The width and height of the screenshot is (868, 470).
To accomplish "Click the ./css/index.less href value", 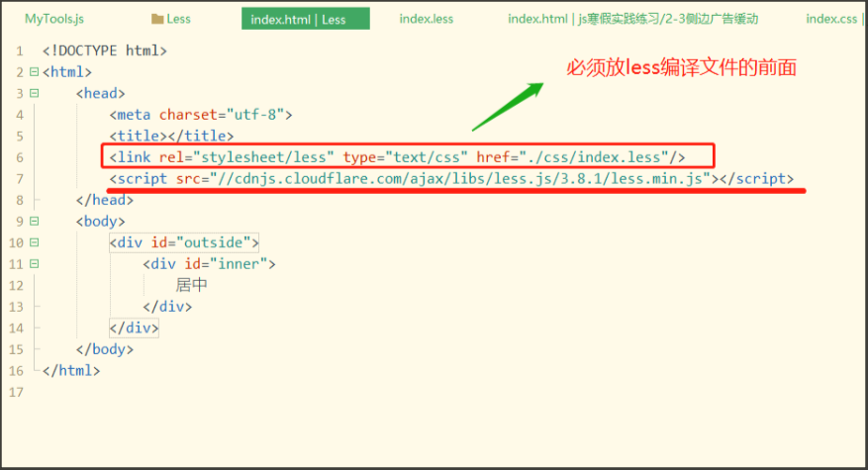I will 596,157.
